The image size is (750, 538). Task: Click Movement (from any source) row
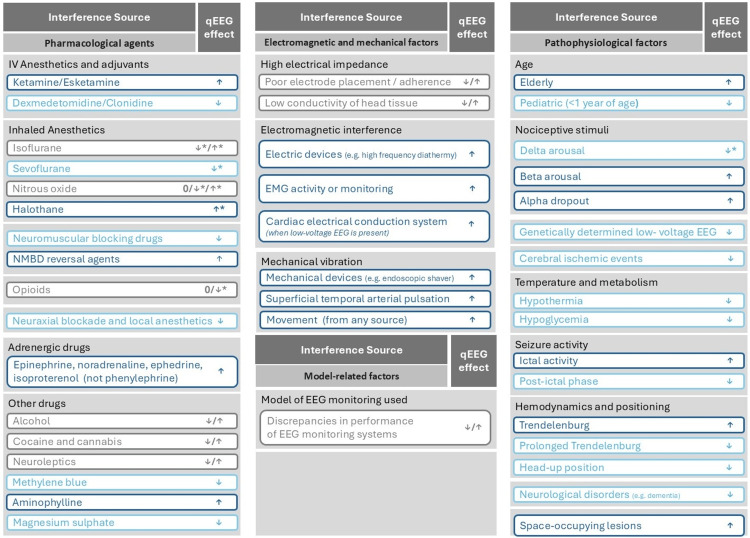point(375,320)
